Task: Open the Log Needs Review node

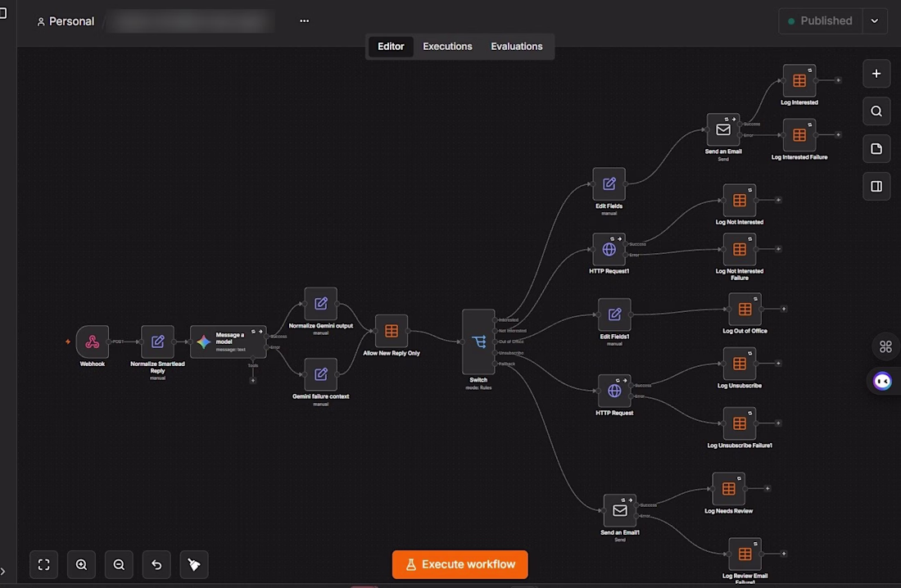Action: 729,489
